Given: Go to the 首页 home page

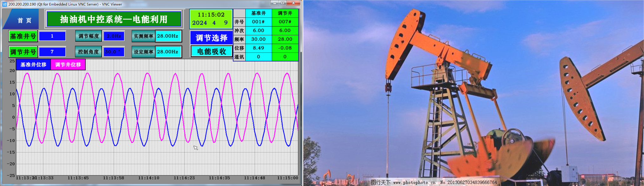Looking at the screenshot, I should pos(22,19).
